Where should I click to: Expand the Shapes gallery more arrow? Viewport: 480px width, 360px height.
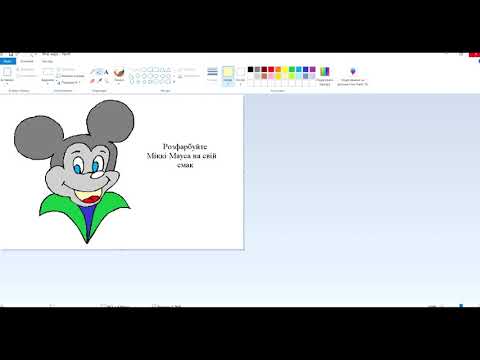coord(173,82)
